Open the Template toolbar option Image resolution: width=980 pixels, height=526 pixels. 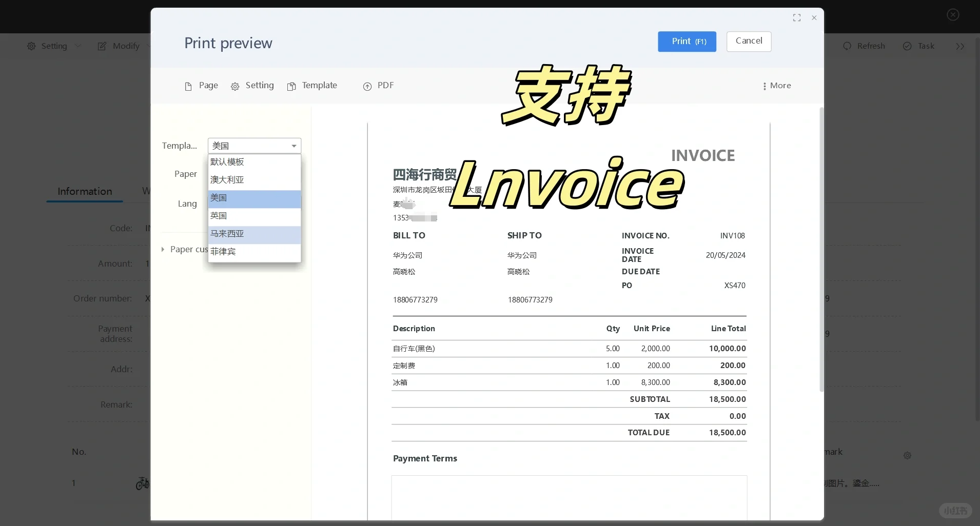[x=312, y=86]
